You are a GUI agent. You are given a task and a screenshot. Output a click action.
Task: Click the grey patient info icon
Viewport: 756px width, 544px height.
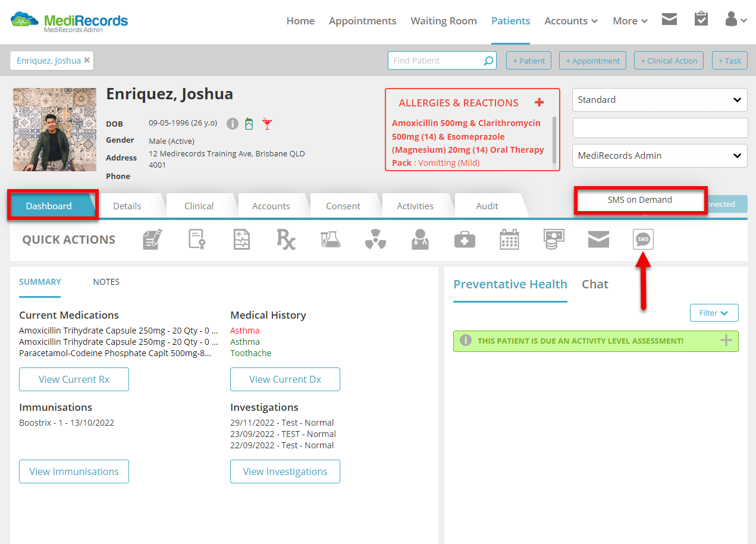pos(233,124)
